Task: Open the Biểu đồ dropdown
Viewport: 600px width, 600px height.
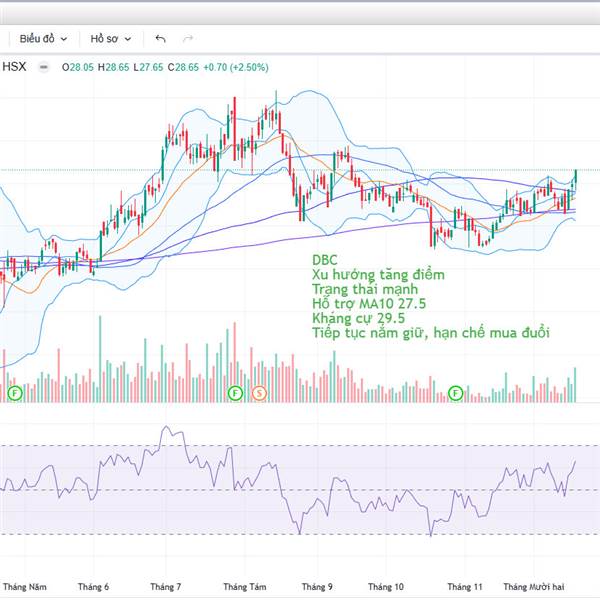Action: coord(43,39)
